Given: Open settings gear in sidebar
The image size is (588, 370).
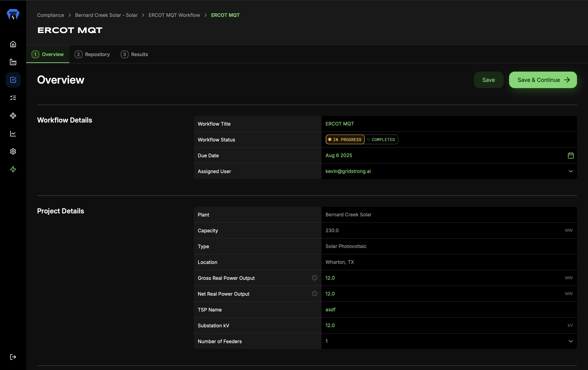Looking at the screenshot, I should click(x=13, y=151).
